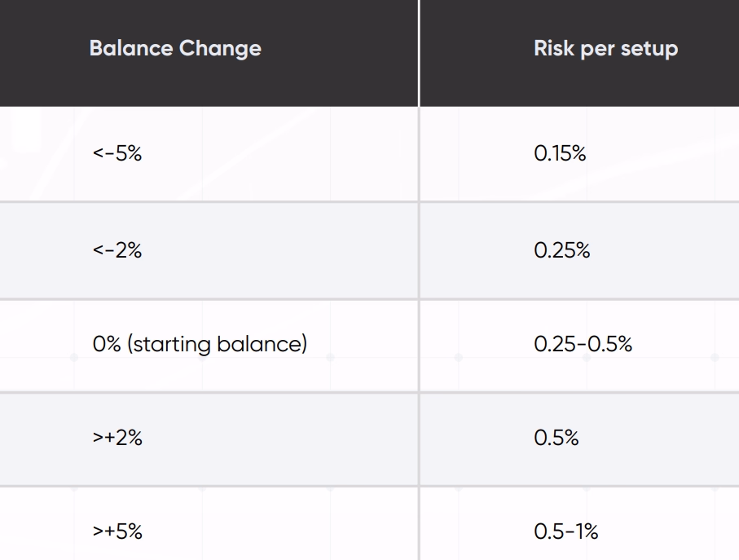Click the risk value reading exactly 0.5%

click(556, 438)
